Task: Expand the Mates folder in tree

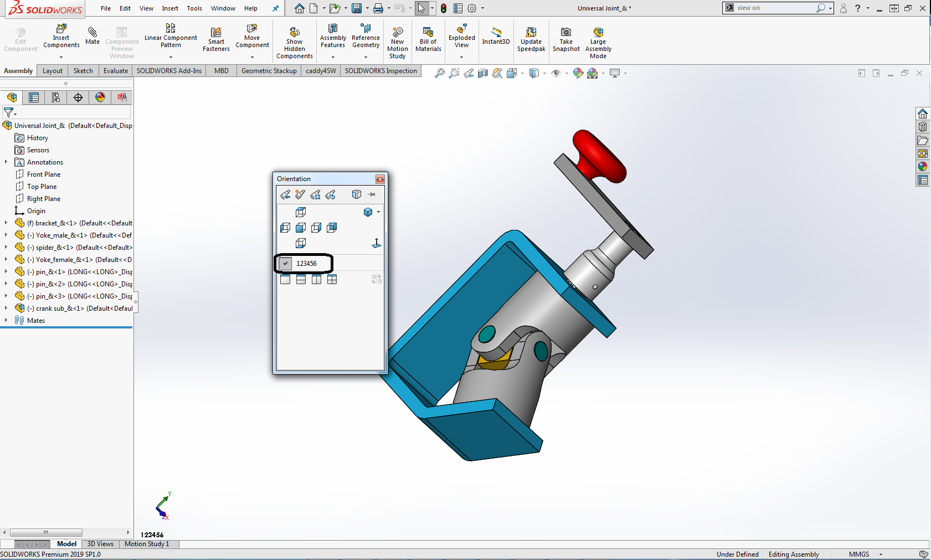Action: pos(6,320)
